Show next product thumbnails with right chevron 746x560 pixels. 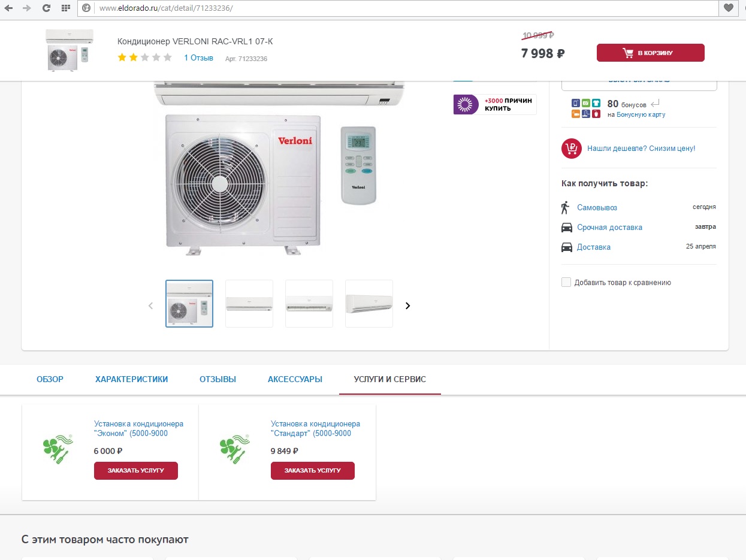[x=408, y=305]
